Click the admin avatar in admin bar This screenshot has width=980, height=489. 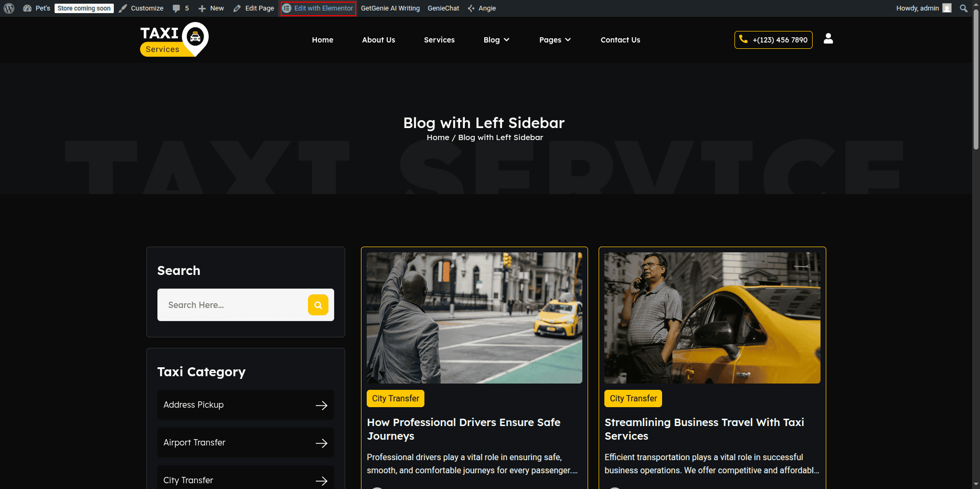[947, 8]
